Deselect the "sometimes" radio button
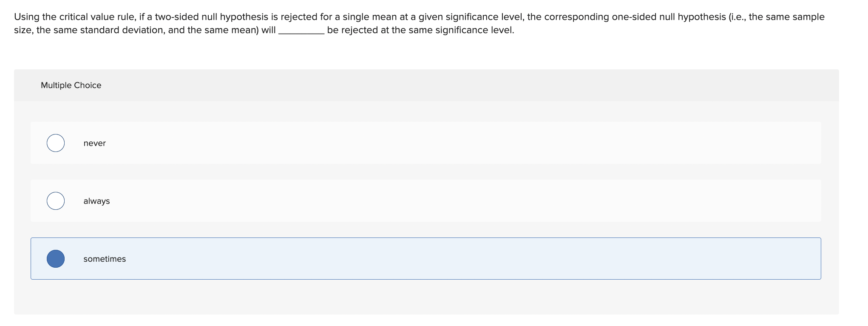 click(55, 258)
